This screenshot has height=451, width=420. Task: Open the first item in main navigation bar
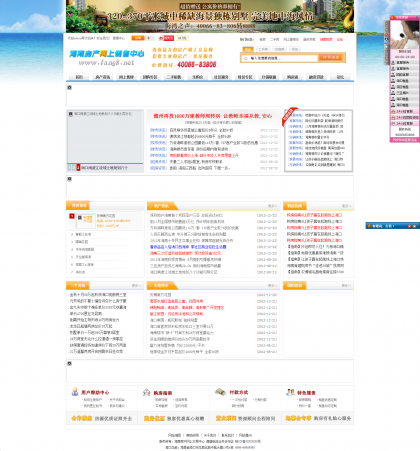79,77
